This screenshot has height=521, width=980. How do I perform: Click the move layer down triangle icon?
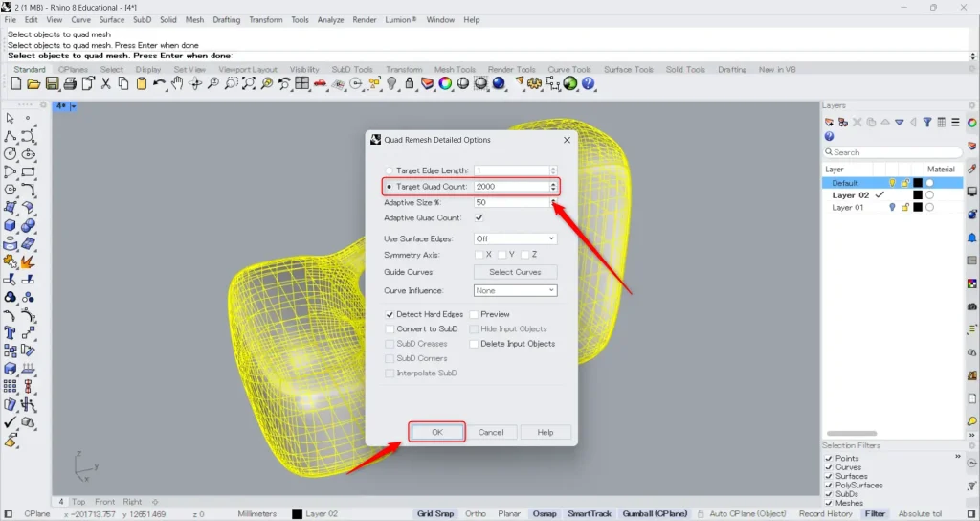900,122
